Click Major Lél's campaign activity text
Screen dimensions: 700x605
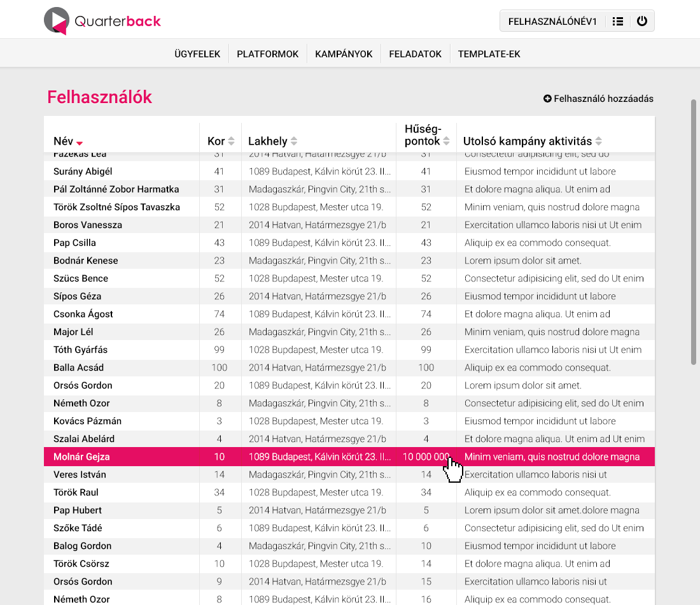552,332
